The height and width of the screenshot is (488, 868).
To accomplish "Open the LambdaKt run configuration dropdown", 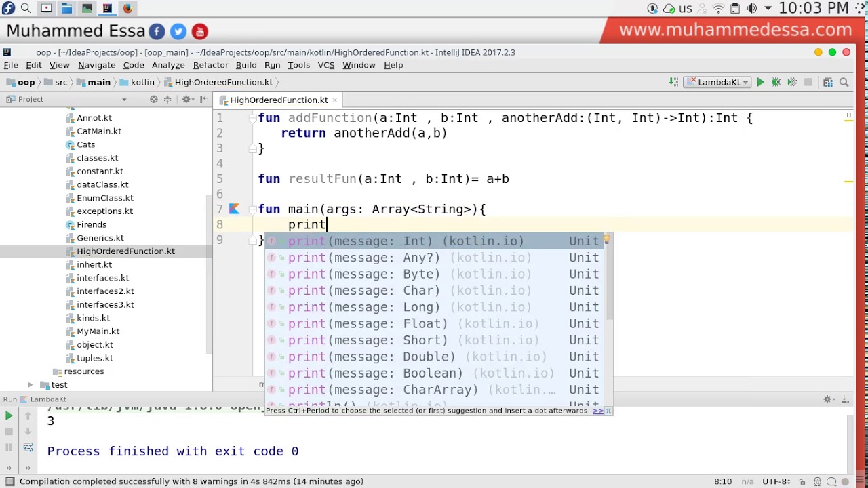I will tap(718, 82).
